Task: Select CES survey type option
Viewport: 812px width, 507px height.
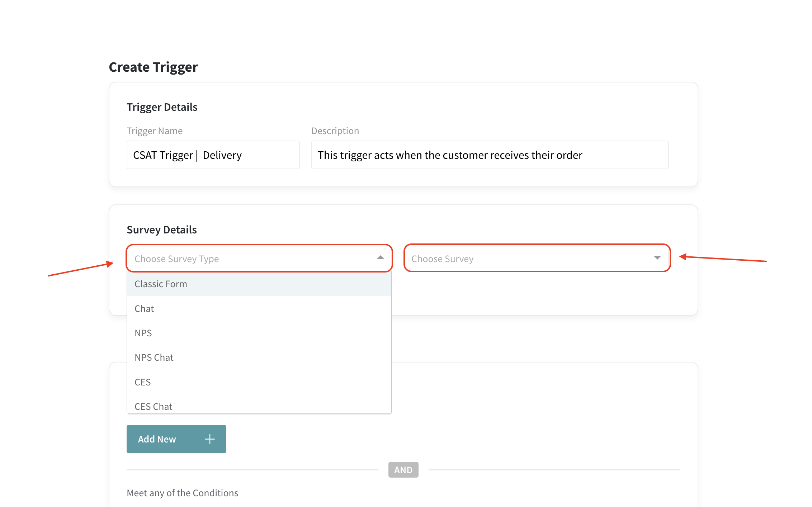Action: click(142, 382)
